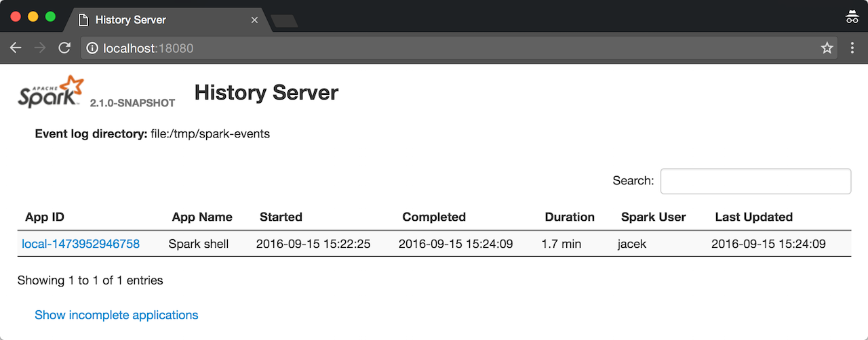The height and width of the screenshot is (340, 868).
Task: Sort by Completed column header
Action: point(434,217)
